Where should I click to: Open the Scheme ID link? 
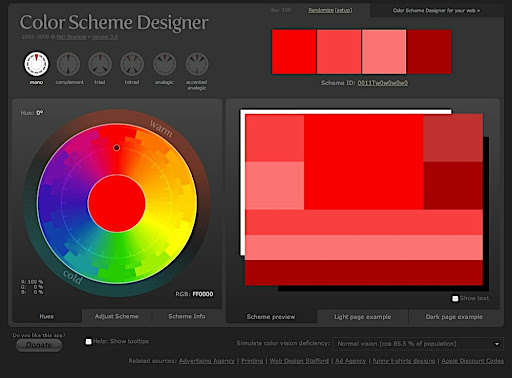[383, 83]
